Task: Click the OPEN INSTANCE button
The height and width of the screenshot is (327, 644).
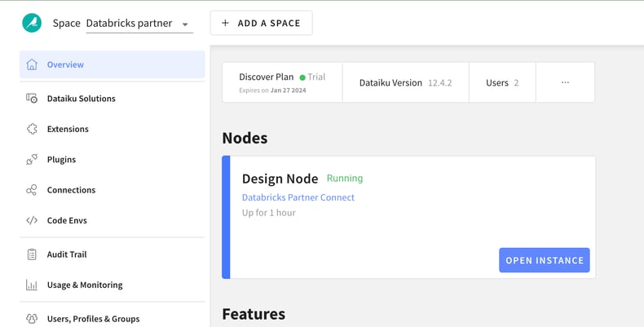Action: click(545, 260)
